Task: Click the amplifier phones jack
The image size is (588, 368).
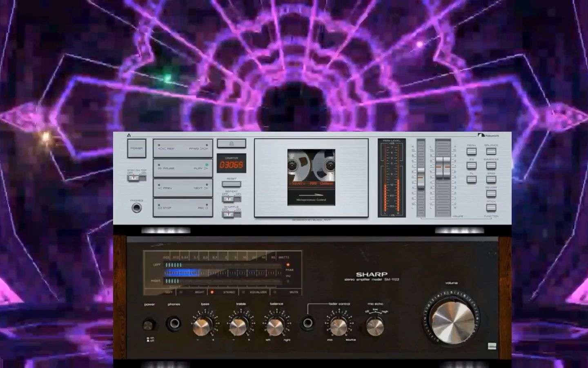Action: [174, 323]
